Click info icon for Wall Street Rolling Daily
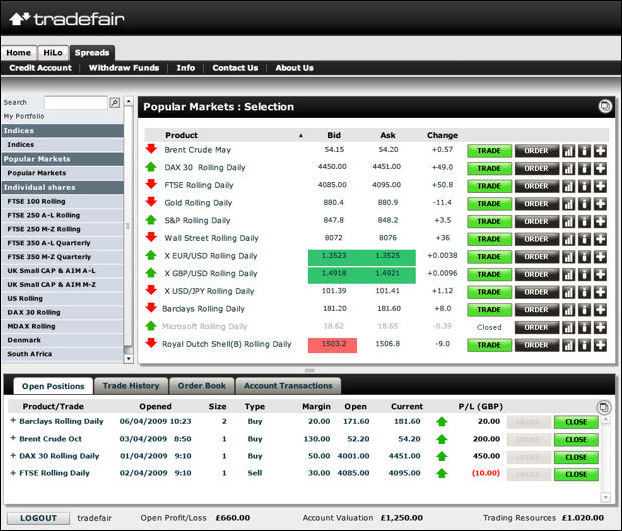Image resolution: width=622 pixels, height=531 pixels. pos(584,238)
